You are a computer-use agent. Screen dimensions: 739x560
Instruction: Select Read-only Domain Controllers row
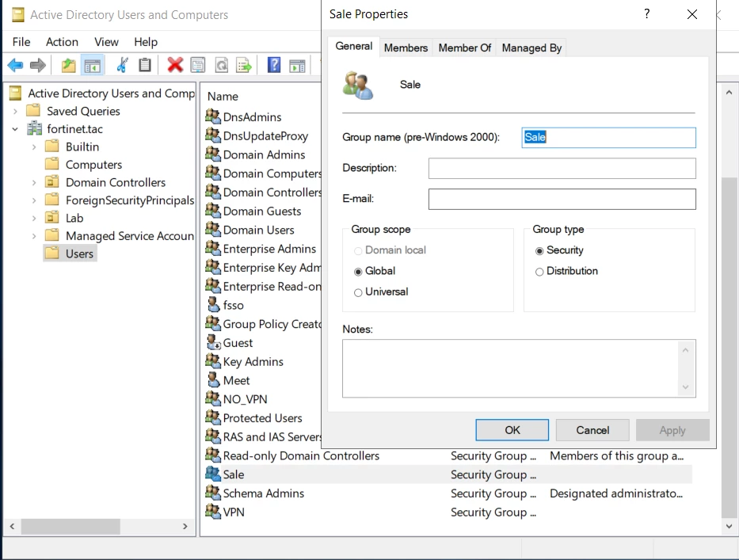coord(448,455)
